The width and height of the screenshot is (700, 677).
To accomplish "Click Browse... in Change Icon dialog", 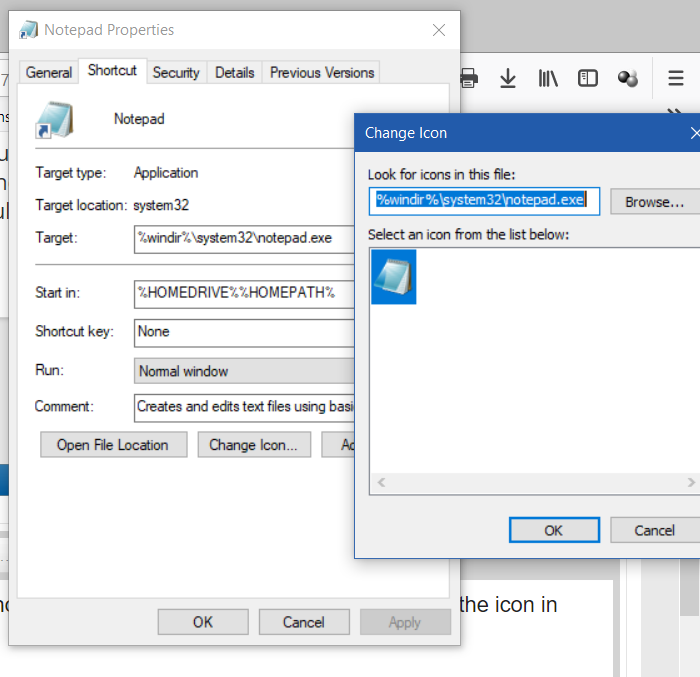I will [654, 202].
